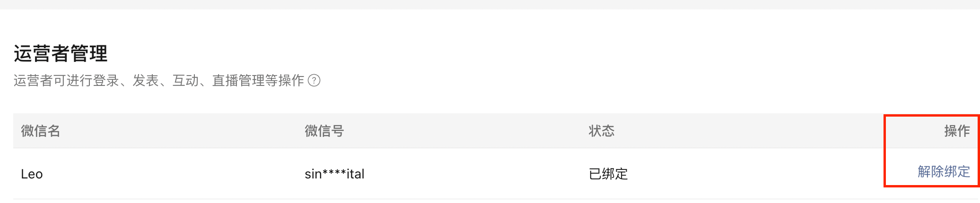
Task: Click the 操作 column header
Action: (x=957, y=131)
